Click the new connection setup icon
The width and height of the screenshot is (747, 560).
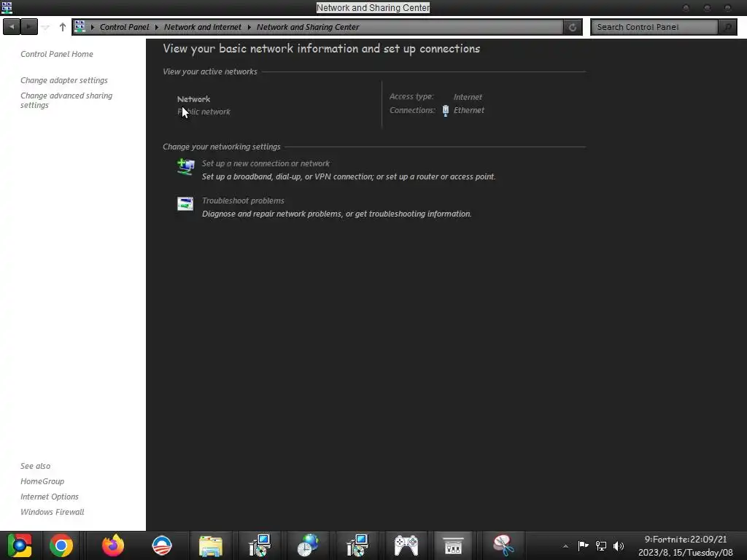pyautogui.click(x=185, y=167)
